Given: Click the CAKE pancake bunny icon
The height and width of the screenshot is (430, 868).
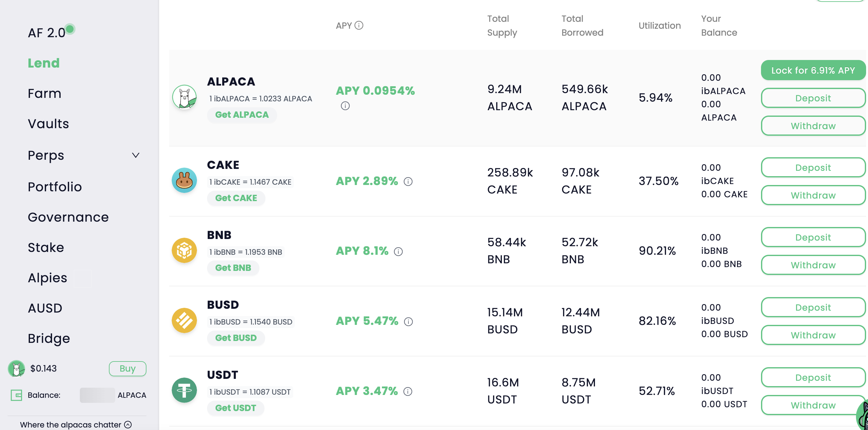Looking at the screenshot, I should (184, 181).
